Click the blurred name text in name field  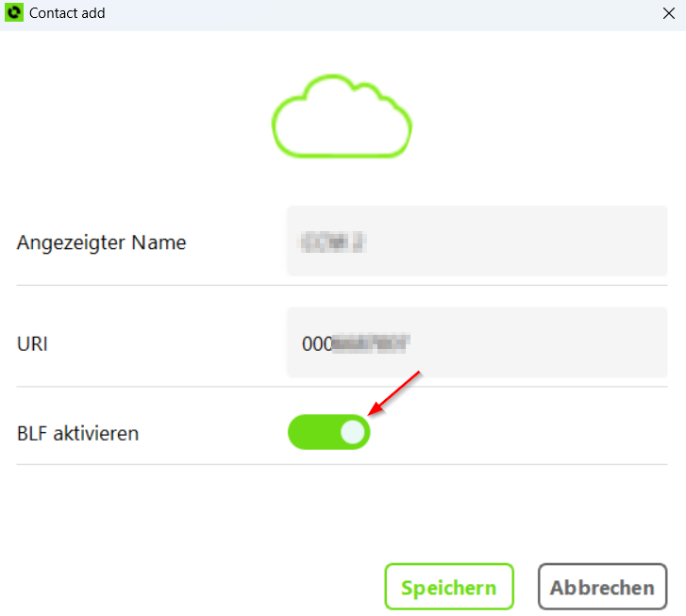(x=332, y=242)
